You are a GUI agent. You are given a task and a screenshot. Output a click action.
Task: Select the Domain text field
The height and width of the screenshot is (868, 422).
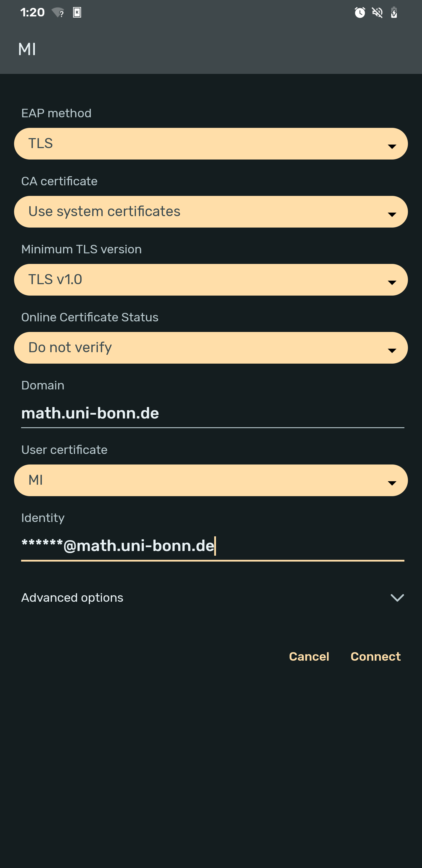(x=211, y=413)
